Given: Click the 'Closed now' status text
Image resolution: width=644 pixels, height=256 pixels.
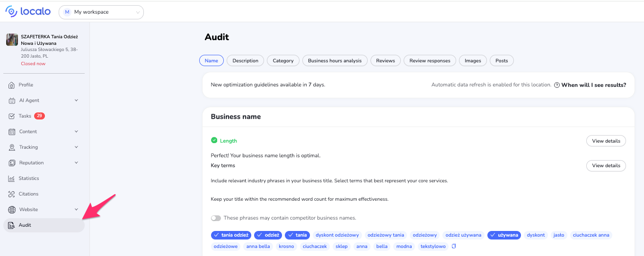Looking at the screenshot, I should 33,64.
